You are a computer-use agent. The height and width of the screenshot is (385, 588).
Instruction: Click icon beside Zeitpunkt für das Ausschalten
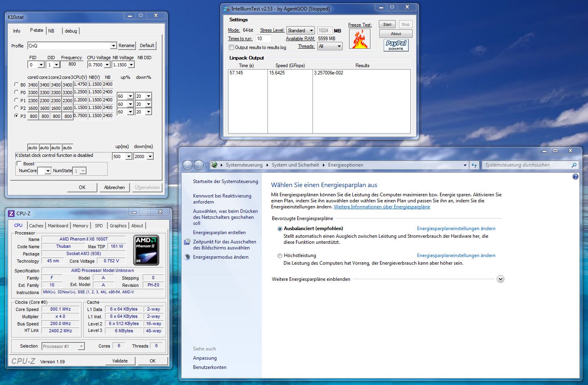click(187, 242)
